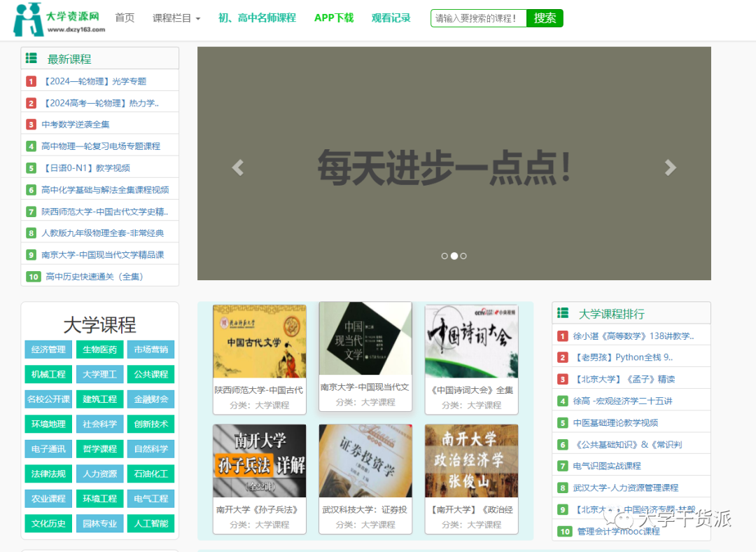Open the 课程栏目 dropdown menu
This screenshot has height=552, width=756.
pyautogui.click(x=171, y=18)
